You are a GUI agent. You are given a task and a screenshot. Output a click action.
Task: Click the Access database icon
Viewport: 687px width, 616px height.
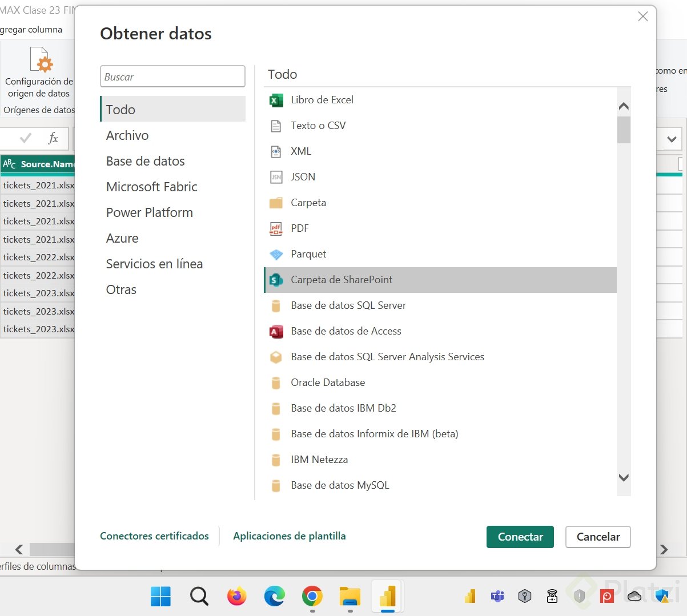click(x=276, y=332)
